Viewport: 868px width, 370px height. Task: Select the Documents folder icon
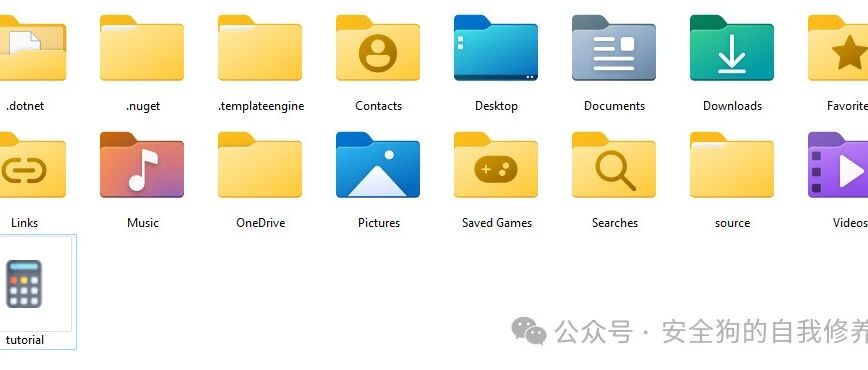click(613, 48)
